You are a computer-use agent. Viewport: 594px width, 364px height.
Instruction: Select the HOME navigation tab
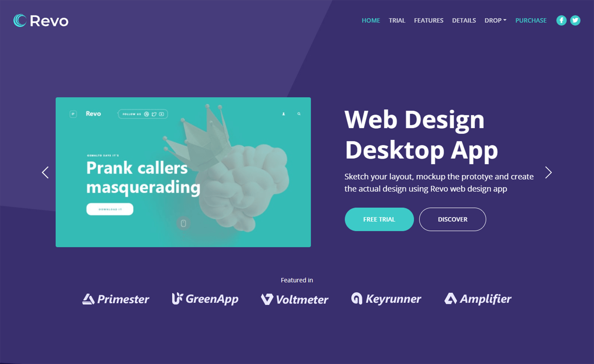[x=370, y=19]
